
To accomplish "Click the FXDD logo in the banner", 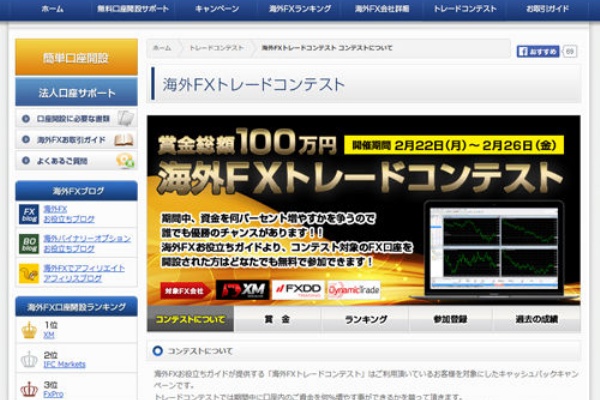I will (298, 290).
